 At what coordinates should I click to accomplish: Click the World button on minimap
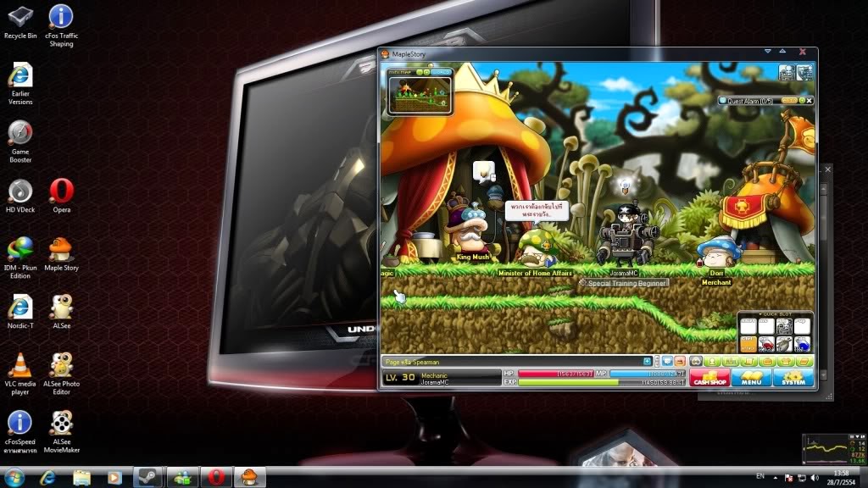441,72
